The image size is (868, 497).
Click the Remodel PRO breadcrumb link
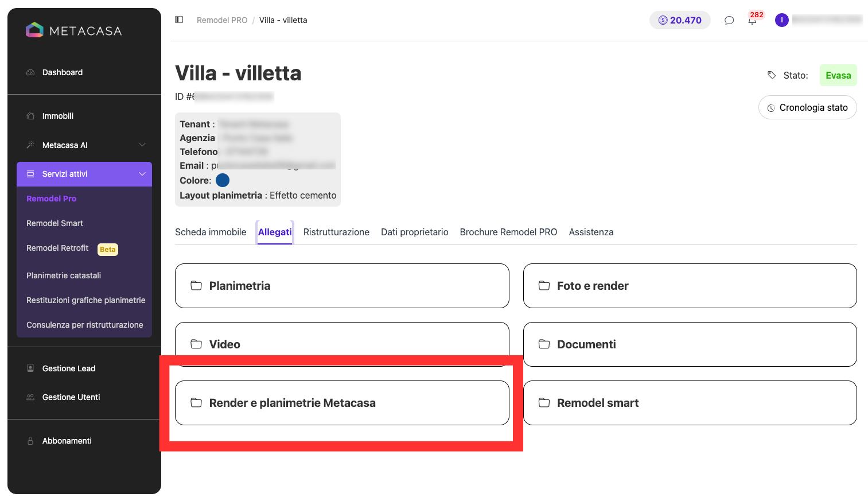click(x=222, y=20)
